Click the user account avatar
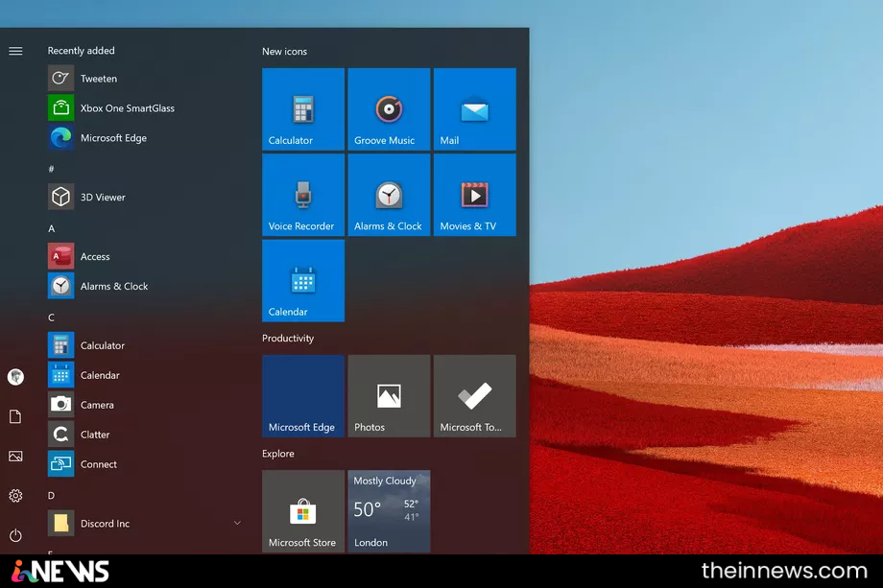Viewport: 883px width, 588px height. (15, 376)
